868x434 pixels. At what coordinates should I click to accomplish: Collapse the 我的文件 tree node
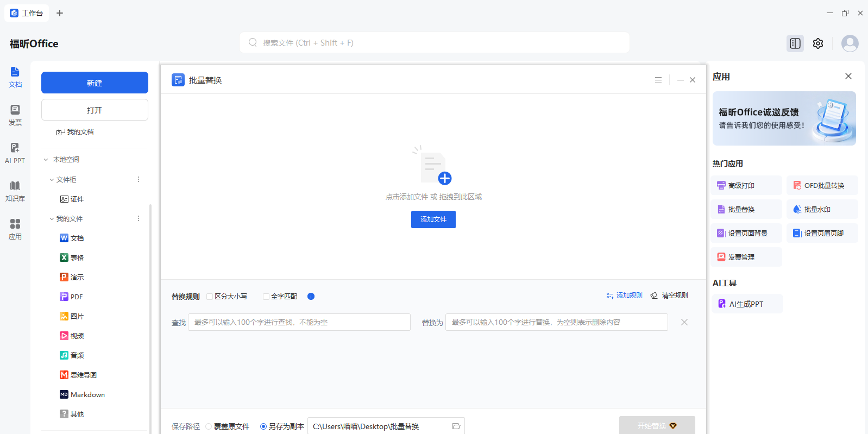pyautogui.click(x=52, y=218)
